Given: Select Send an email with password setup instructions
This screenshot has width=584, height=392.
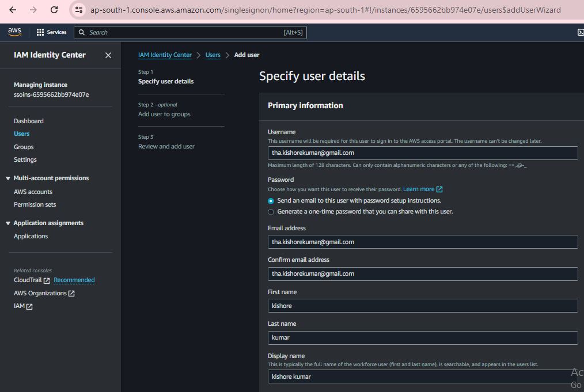Looking at the screenshot, I should [x=271, y=201].
